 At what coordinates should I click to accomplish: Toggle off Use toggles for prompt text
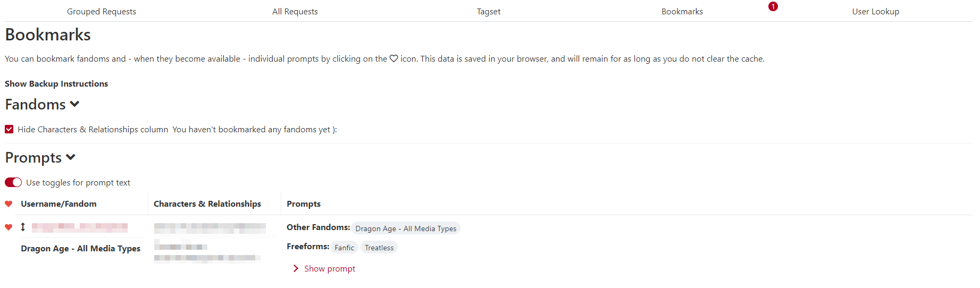[13, 182]
